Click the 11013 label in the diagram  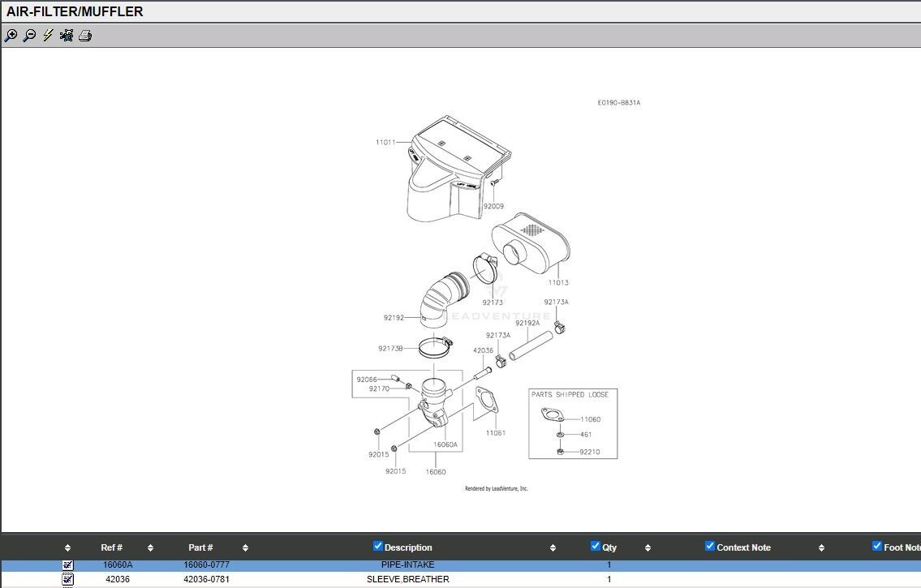(x=557, y=283)
